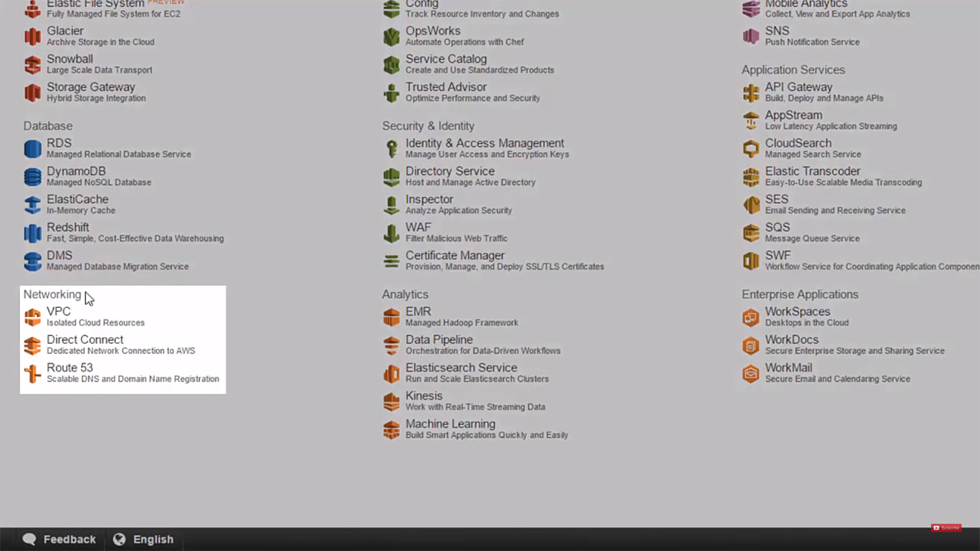Go to the Machine Learning service
This screenshot has height=551, width=980.
tap(450, 424)
